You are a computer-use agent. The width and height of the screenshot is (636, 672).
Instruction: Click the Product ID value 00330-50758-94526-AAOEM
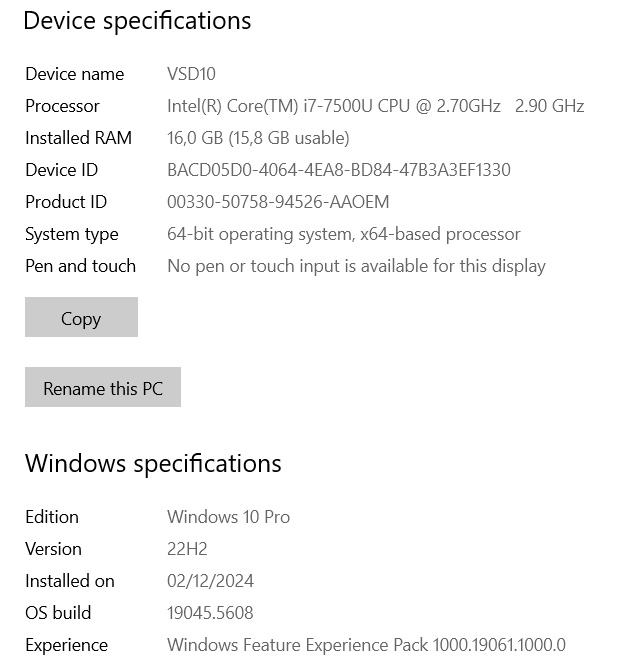278,202
